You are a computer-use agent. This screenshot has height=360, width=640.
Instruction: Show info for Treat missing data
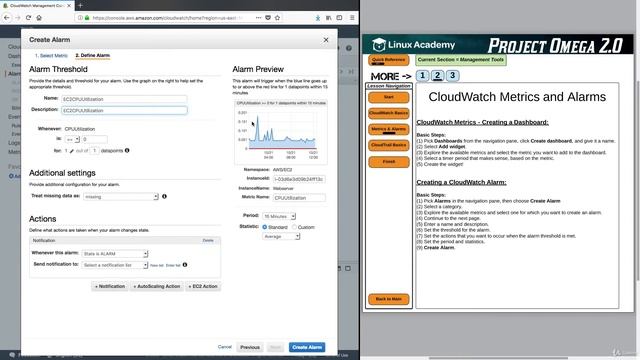[x=164, y=196]
